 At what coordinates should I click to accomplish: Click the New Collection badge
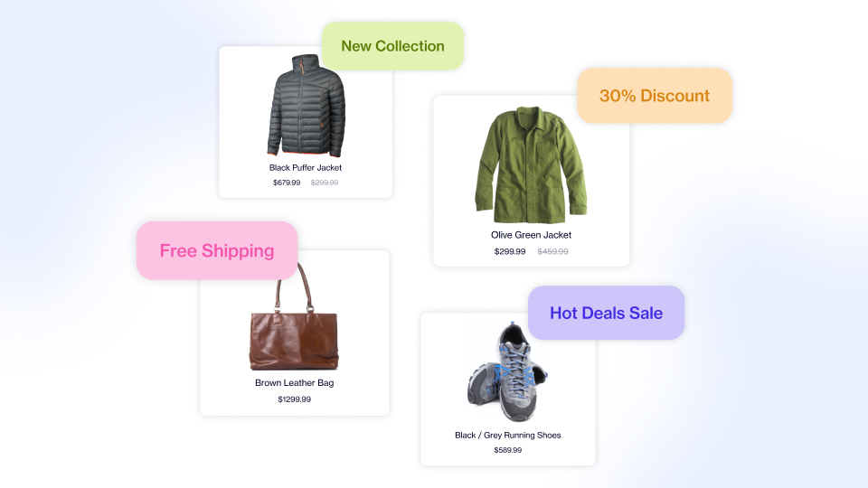392,46
